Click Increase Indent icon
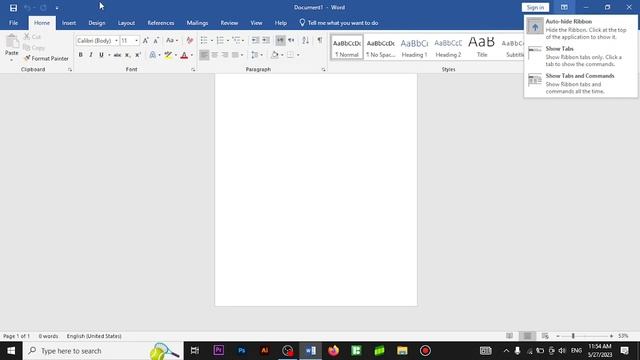The height and width of the screenshot is (360, 640). tap(266, 40)
